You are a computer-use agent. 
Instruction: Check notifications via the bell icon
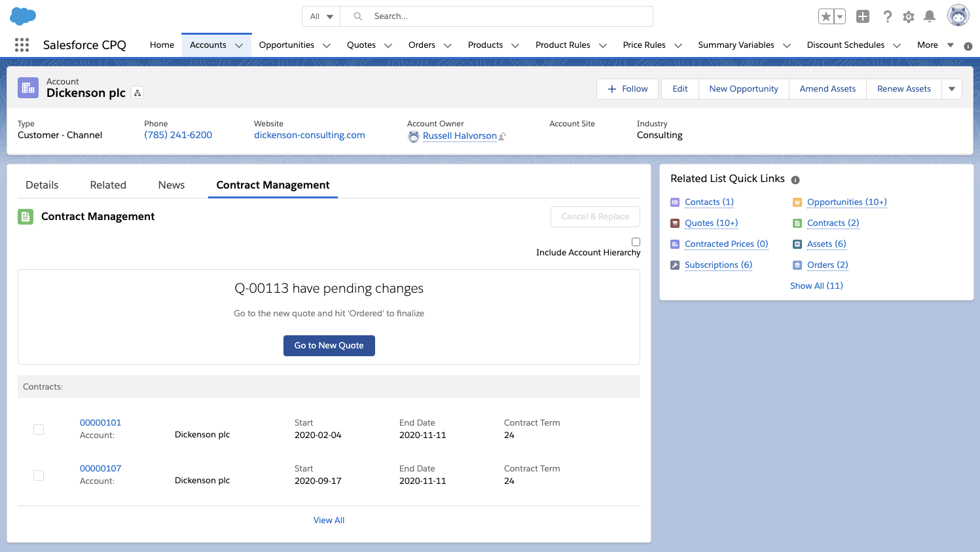click(x=930, y=16)
